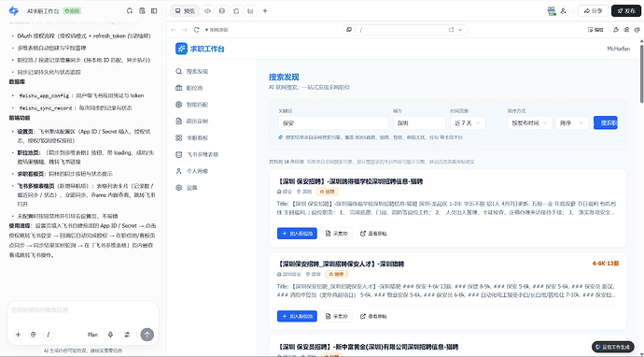Click the plus attach button in chat

(18, 335)
